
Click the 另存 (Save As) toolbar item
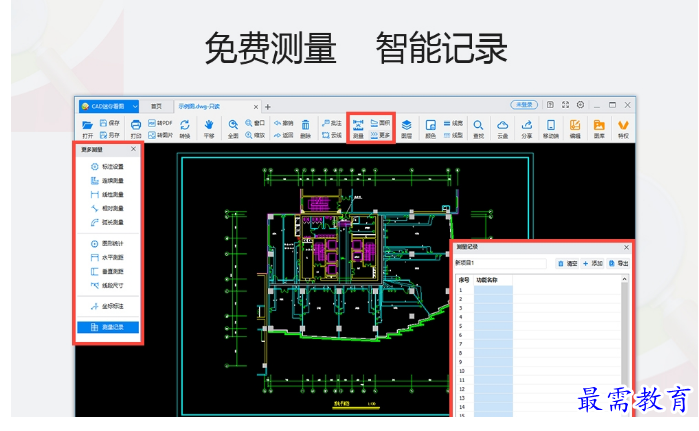tap(110, 135)
